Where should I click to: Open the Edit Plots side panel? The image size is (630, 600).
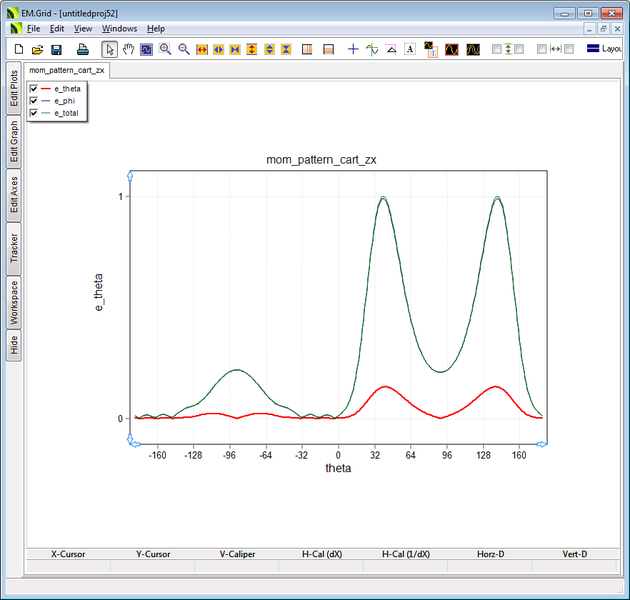point(14,86)
